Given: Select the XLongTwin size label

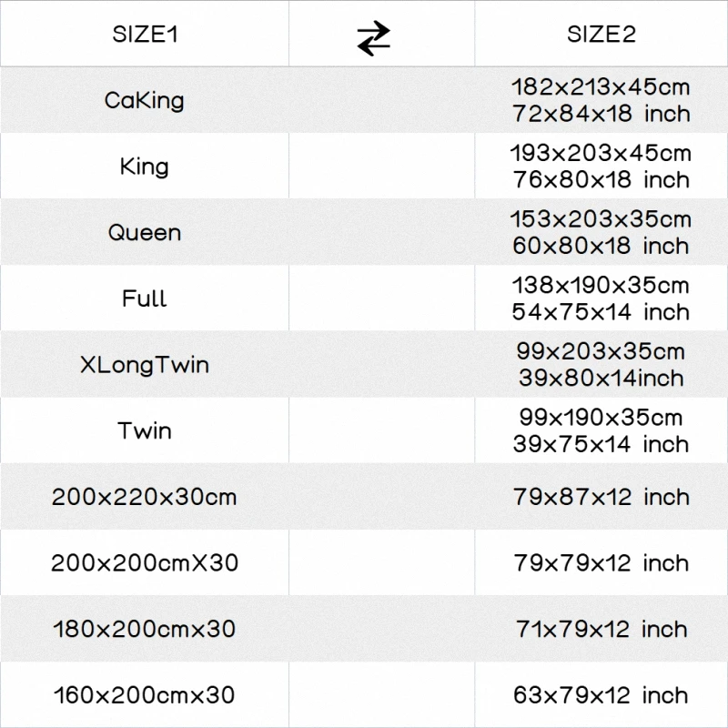Looking at the screenshot, I should (x=145, y=365).
